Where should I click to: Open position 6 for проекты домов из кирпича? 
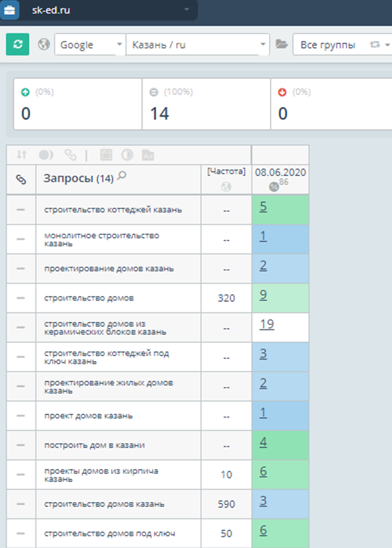point(263,471)
